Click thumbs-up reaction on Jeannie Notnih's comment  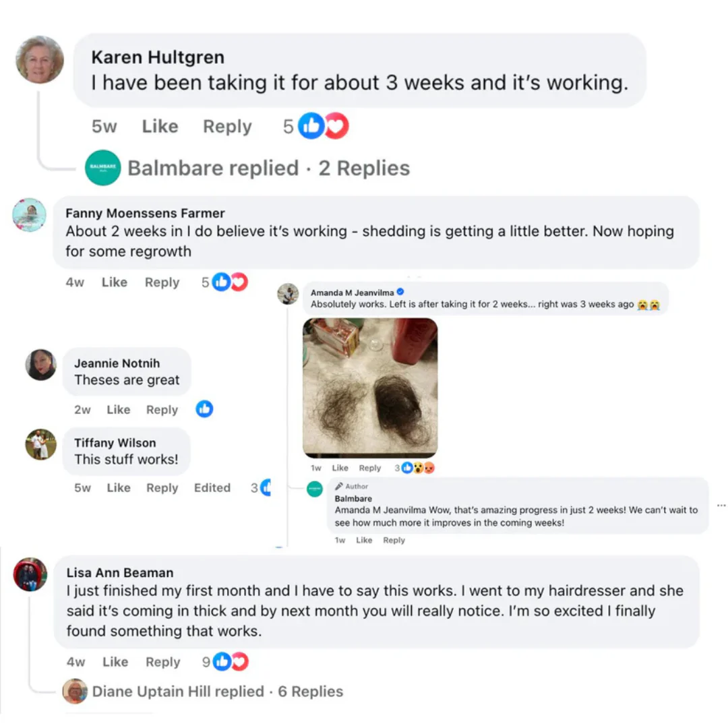coord(204,409)
